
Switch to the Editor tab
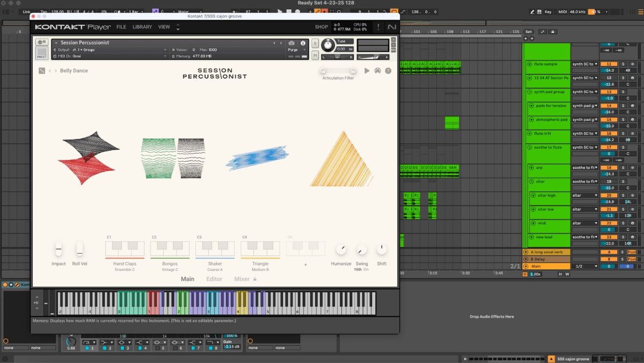tap(214, 279)
